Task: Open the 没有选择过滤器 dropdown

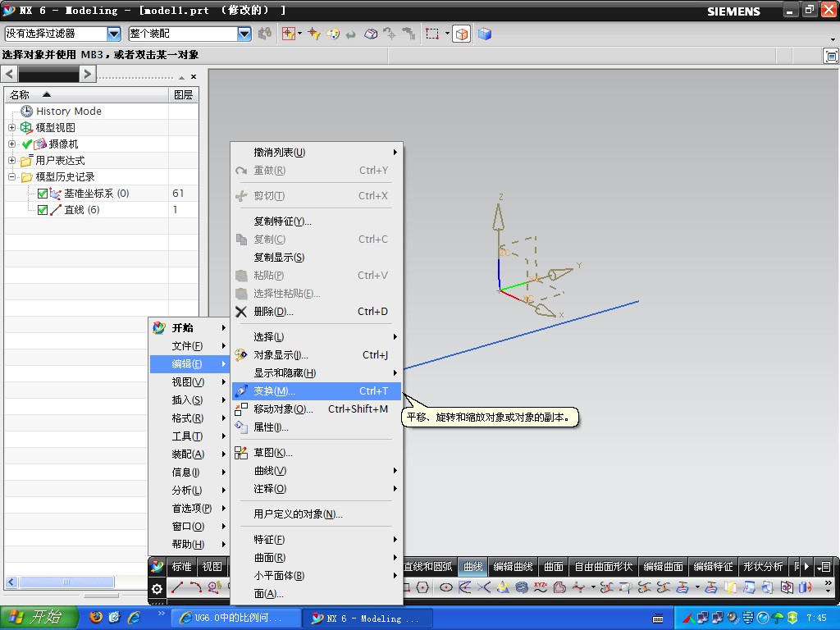Action: (x=113, y=34)
